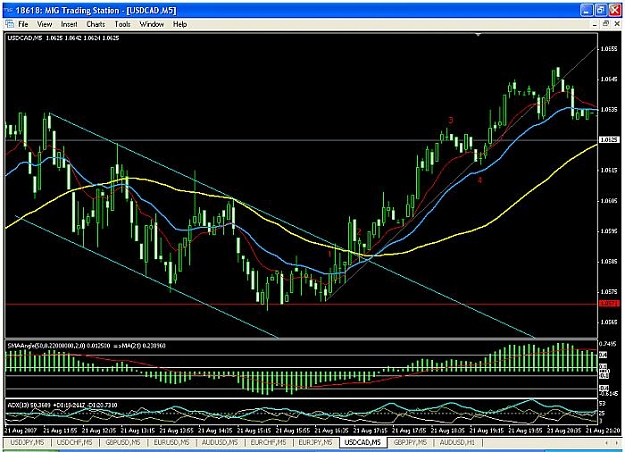
Task: Click the right scroll arrow for chart tabs
Action: tap(617, 443)
